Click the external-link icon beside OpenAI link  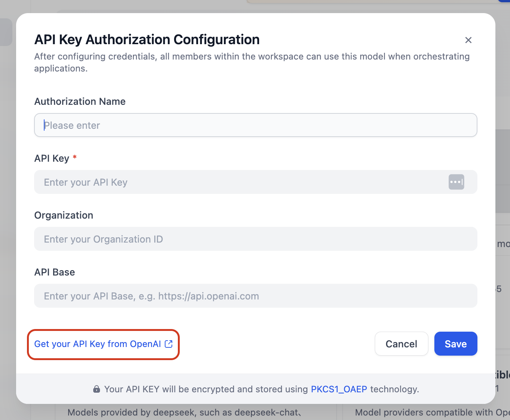click(169, 344)
